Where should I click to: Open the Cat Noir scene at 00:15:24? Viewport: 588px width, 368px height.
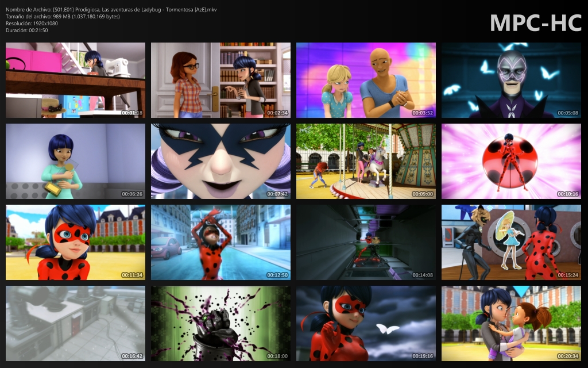click(511, 242)
